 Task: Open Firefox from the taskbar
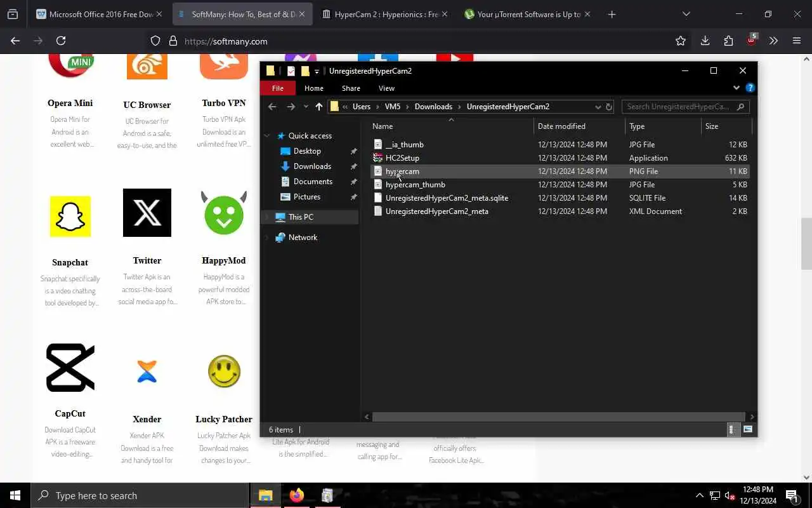click(296, 495)
